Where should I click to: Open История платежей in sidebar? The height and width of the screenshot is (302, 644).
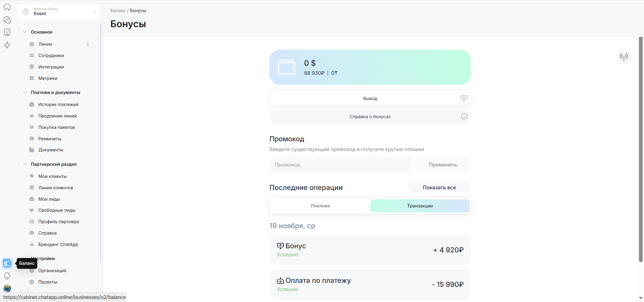tap(58, 104)
